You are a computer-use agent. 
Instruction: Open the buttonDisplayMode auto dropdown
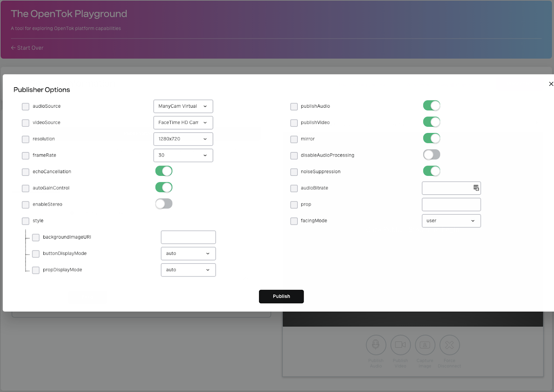pos(188,253)
